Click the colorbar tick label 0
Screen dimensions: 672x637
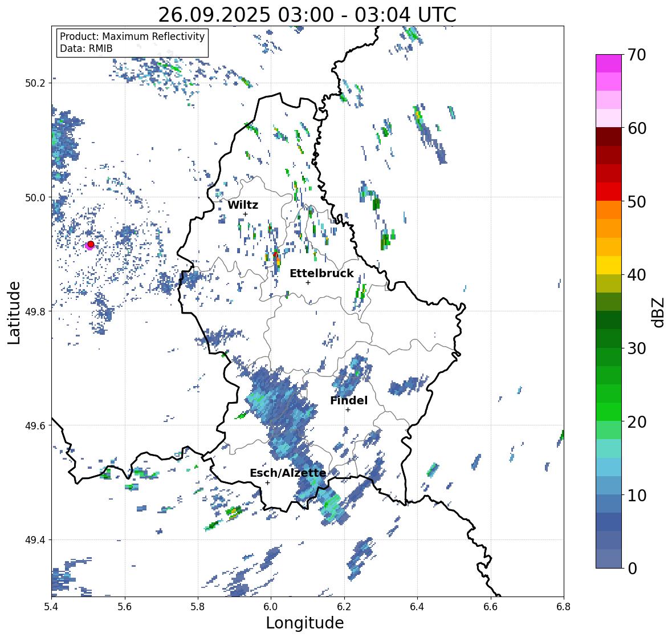click(632, 569)
